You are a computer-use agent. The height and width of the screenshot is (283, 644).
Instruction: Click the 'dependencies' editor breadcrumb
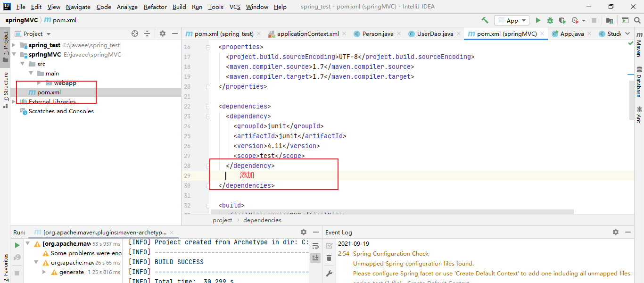tap(262, 220)
